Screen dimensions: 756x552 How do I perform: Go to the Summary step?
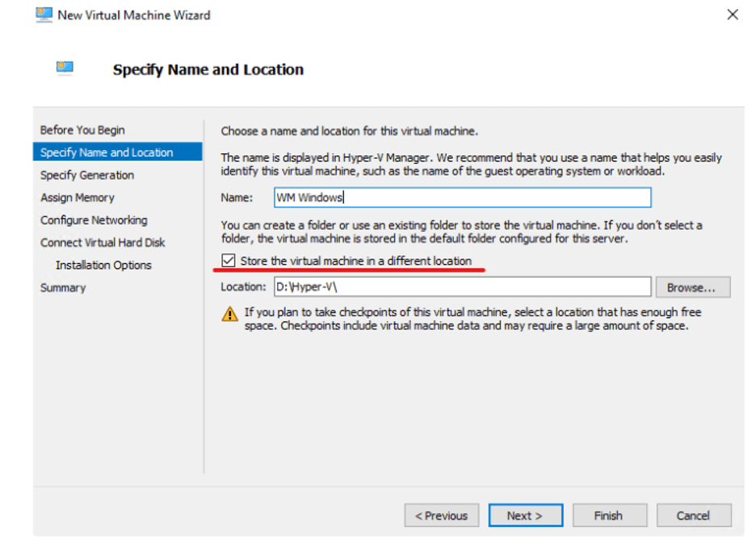click(x=63, y=288)
